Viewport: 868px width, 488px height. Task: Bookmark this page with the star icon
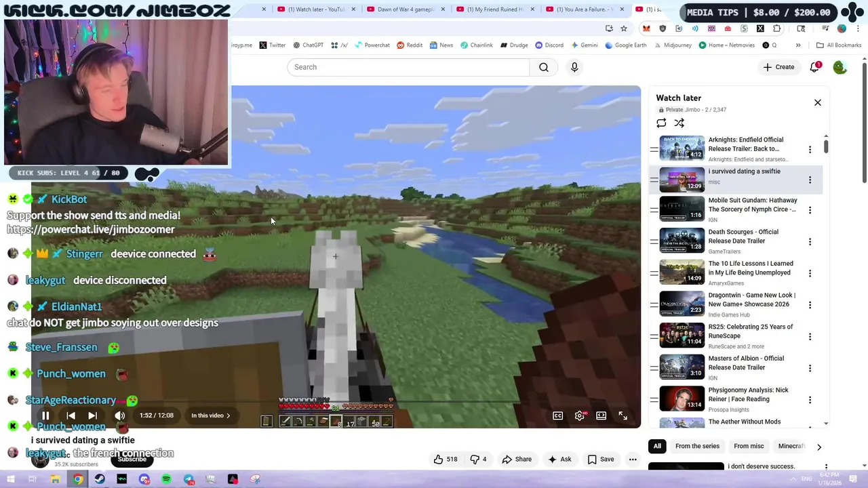tap(624, 28)
